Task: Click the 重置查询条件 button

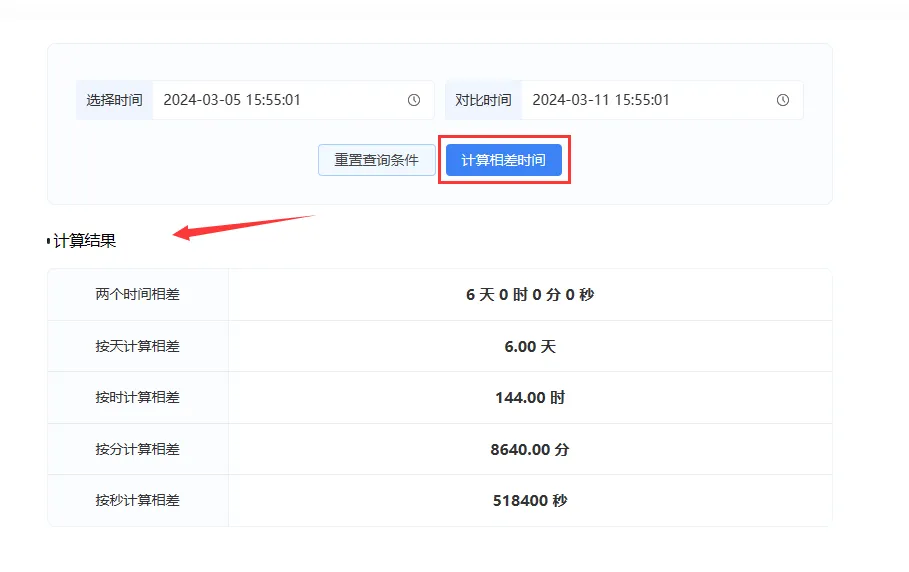Action: [377, 160]
